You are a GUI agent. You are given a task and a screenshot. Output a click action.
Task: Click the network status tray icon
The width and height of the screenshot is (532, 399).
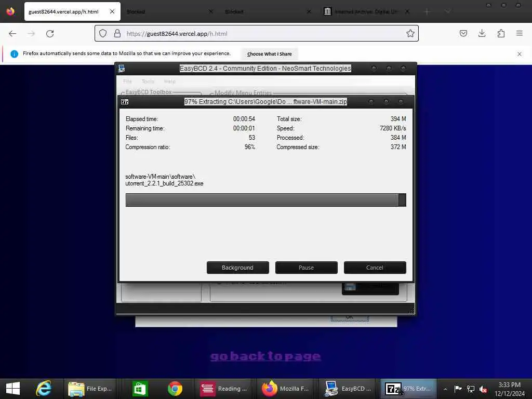pos(471,389)
